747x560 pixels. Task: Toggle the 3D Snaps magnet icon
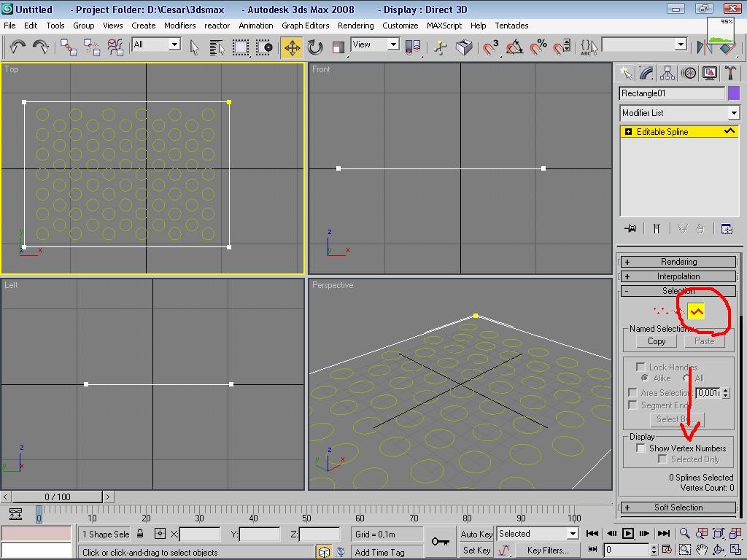pos(491,47)
